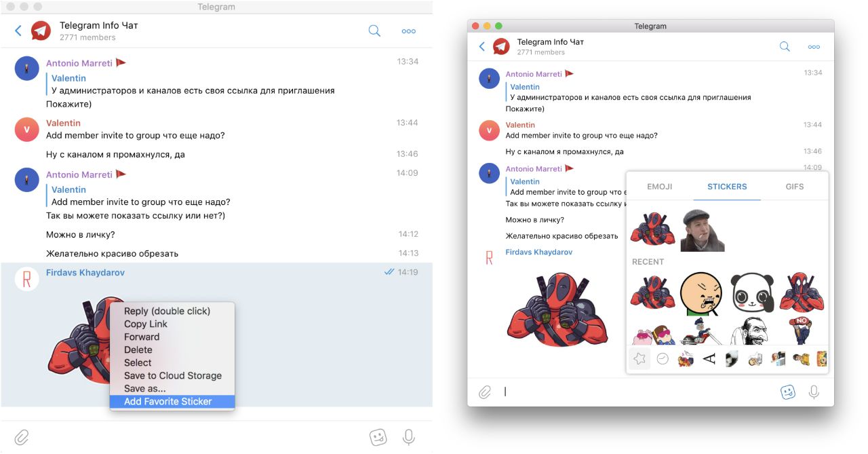Open the more options dots in left window
The image size is (868, 454).
408,31
